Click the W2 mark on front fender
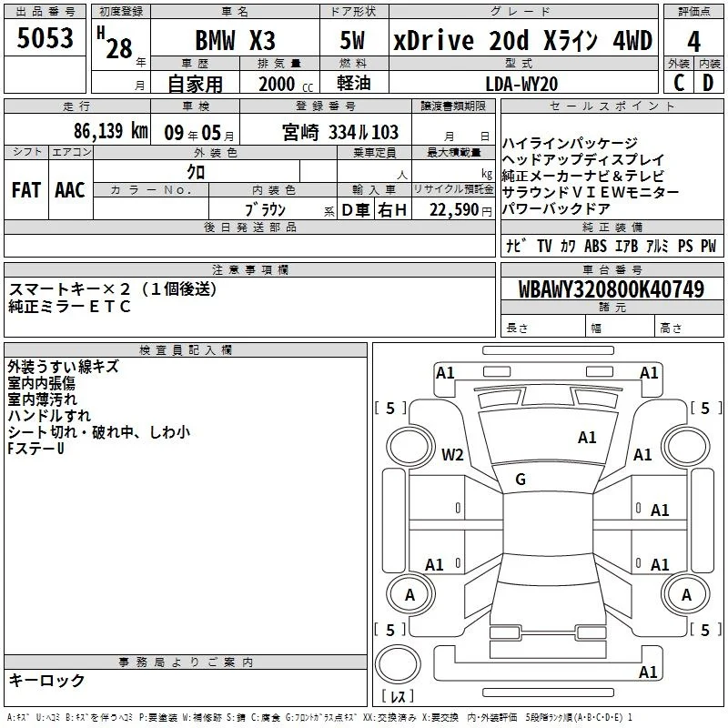The image size is (728, 728). 452,454
